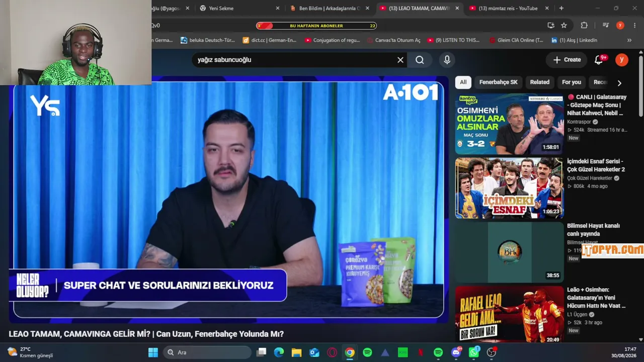This screenshot has width=644, height=362.
Task: Open Çok Güzel Hareketler channel link
Action: click(x=590, y=178)
